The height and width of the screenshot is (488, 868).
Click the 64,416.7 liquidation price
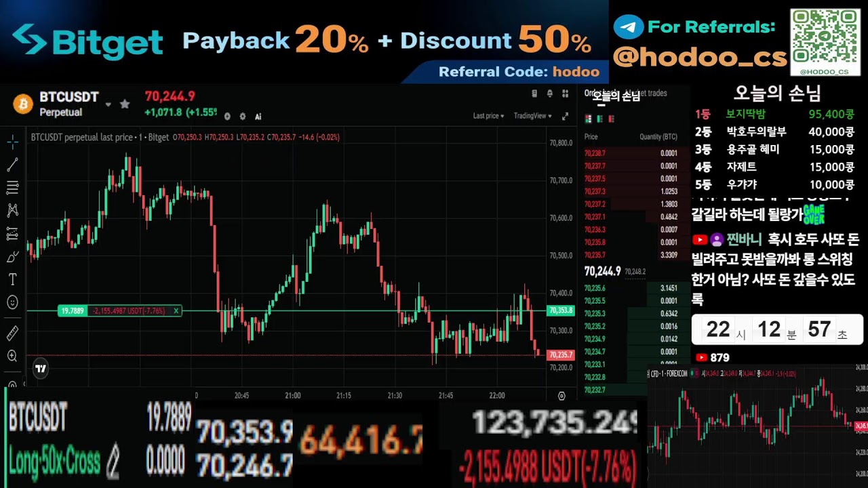[361, 441]
